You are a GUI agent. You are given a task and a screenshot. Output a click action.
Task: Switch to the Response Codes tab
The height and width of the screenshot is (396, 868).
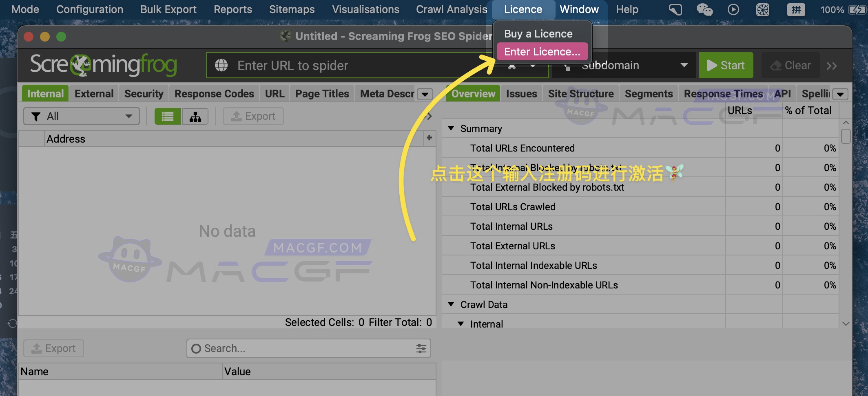(214, 94)
